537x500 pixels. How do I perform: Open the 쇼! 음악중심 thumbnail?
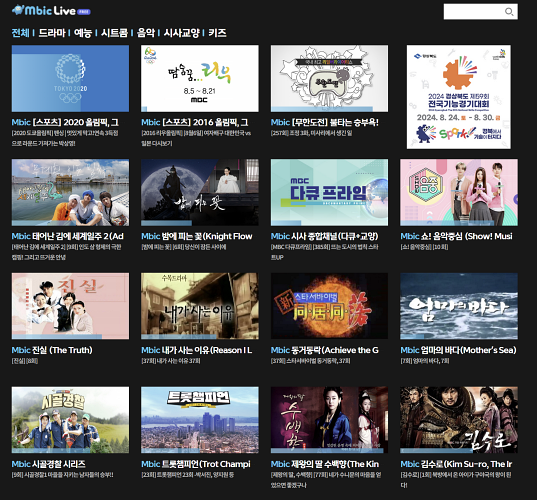pyautogui.click(x=459, y=192)
